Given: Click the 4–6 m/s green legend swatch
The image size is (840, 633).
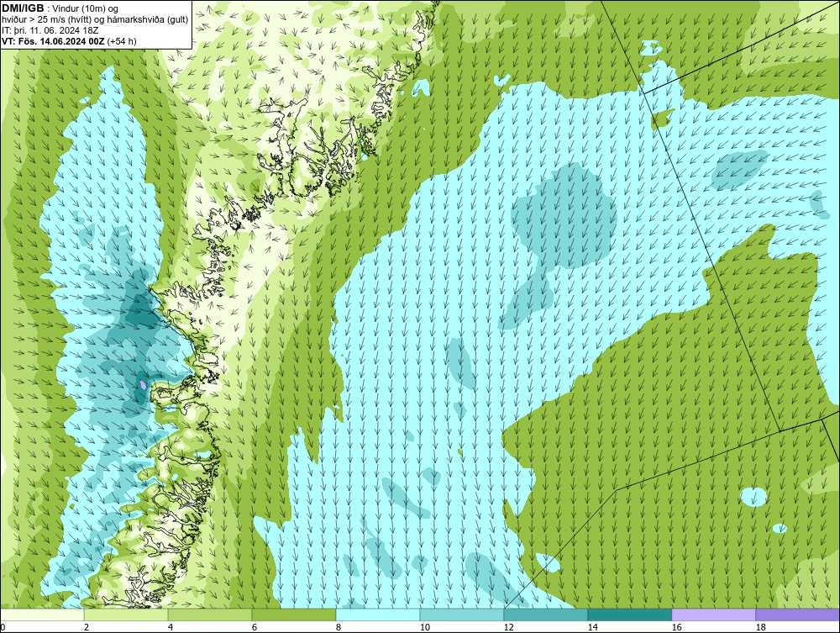Looking at the screenshot, I should 210,615.
